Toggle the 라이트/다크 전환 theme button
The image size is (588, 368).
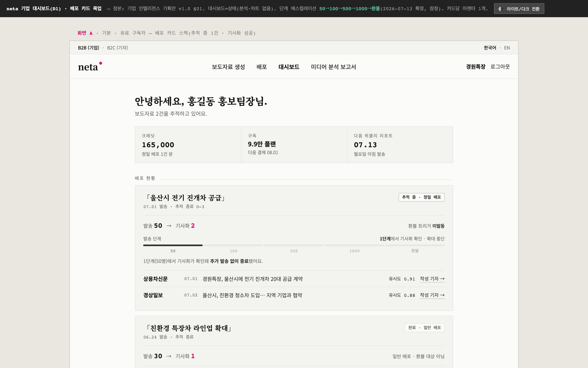tap(519, 9)
